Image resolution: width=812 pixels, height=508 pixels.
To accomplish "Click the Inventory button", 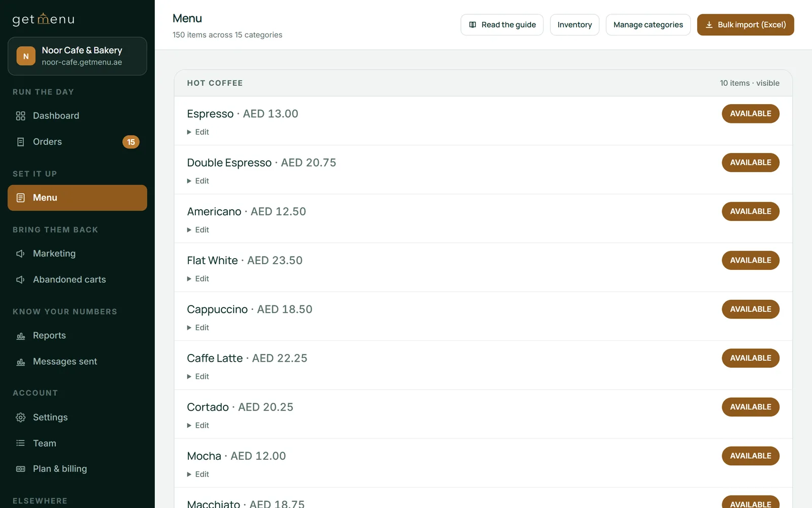I will click(574, 25).
